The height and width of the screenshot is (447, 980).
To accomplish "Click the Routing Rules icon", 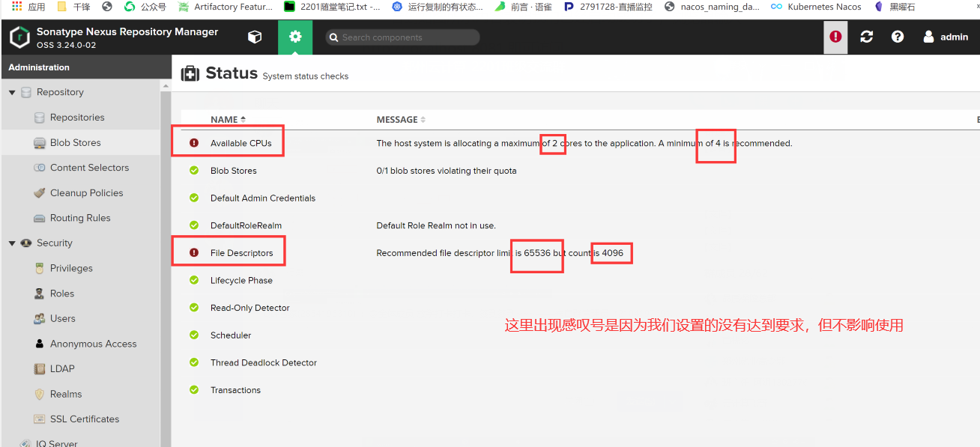I will coord(40,218).
